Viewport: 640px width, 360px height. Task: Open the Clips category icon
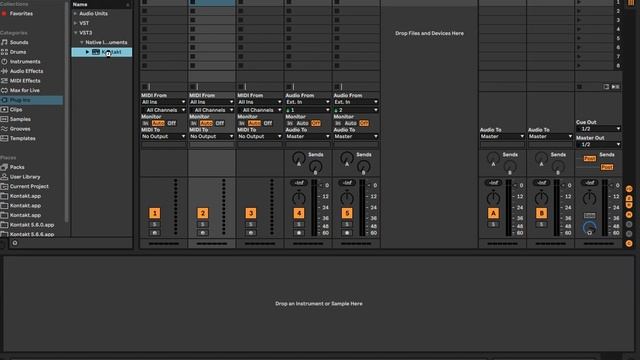[4, 109]
